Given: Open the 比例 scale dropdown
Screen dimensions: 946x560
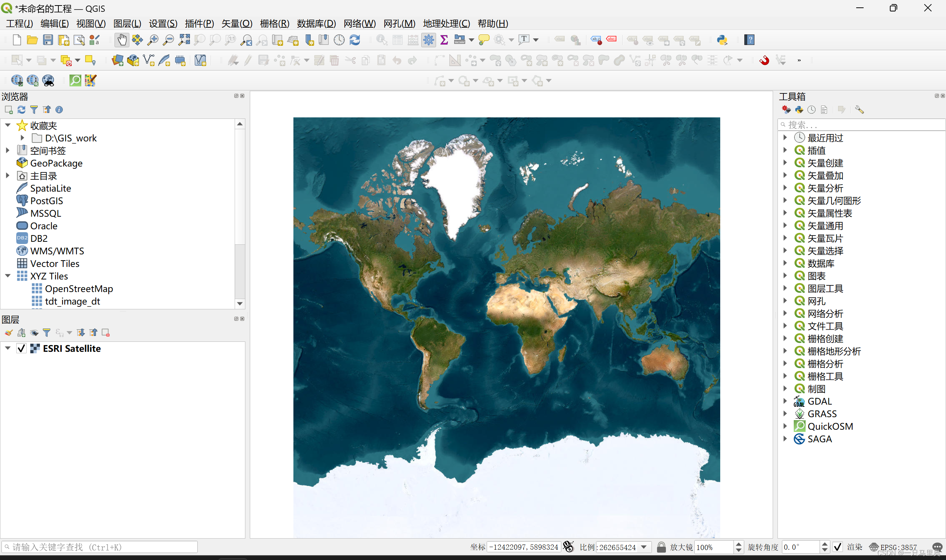Looking at the screenshot, I should (644, 547).
